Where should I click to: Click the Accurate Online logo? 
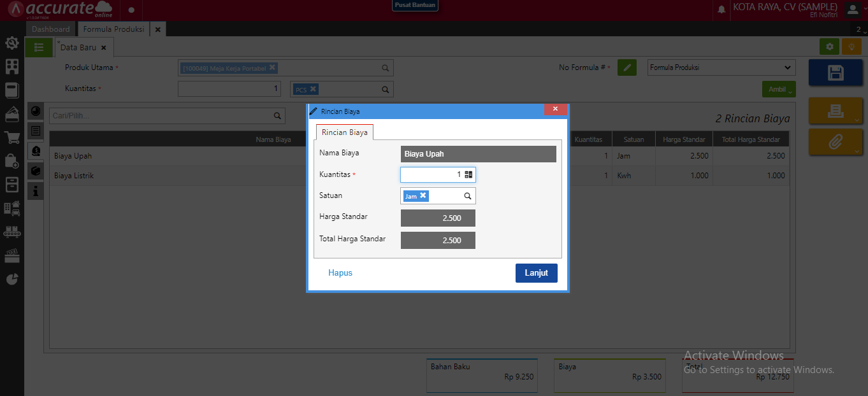(x=61, y=10)
